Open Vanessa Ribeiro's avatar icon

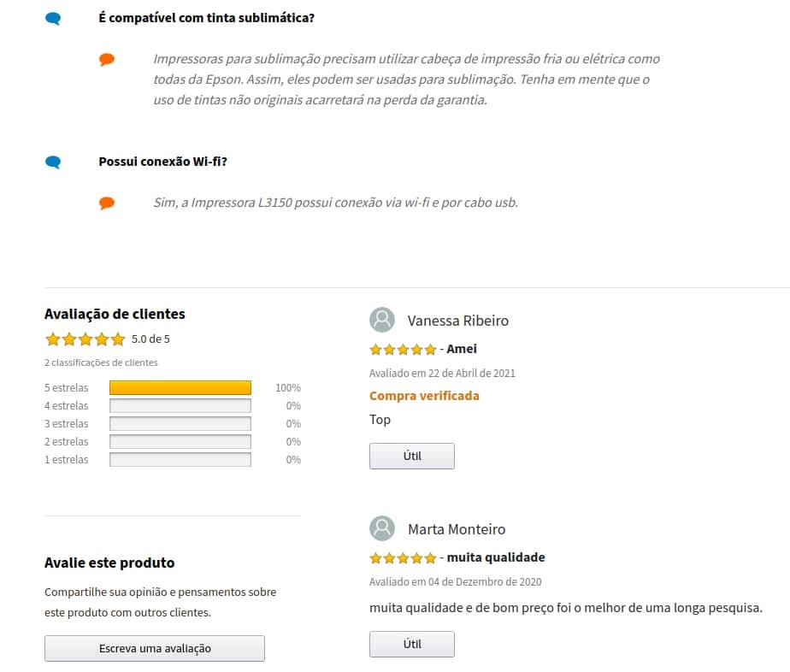[x=382, y=320]
